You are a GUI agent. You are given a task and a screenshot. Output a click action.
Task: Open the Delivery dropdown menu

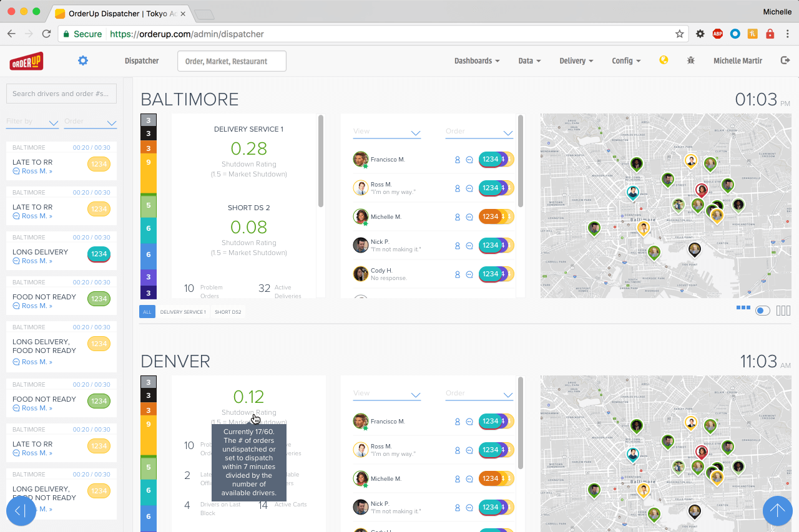point(576,61)
